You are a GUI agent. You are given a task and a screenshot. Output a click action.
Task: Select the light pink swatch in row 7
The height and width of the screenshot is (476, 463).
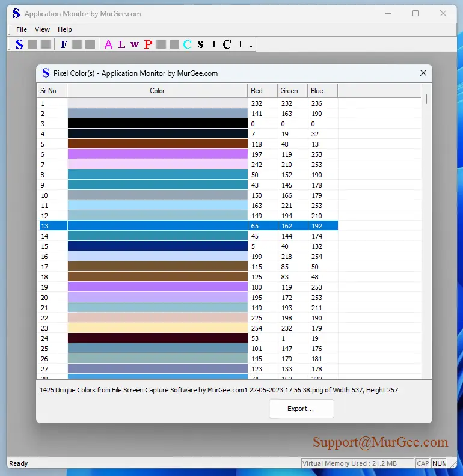[x=158, y=165]
